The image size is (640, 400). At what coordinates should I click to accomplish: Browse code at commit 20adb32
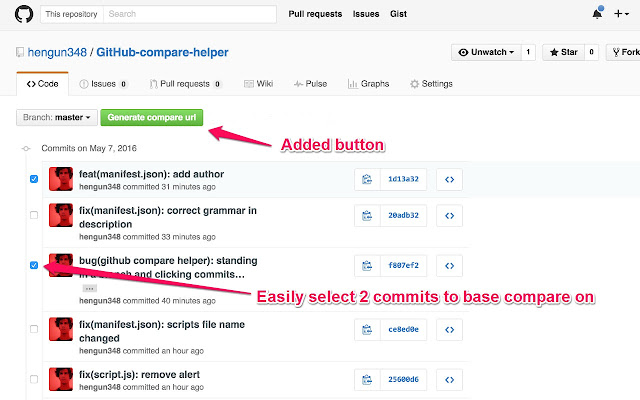[x=450, y=215]
